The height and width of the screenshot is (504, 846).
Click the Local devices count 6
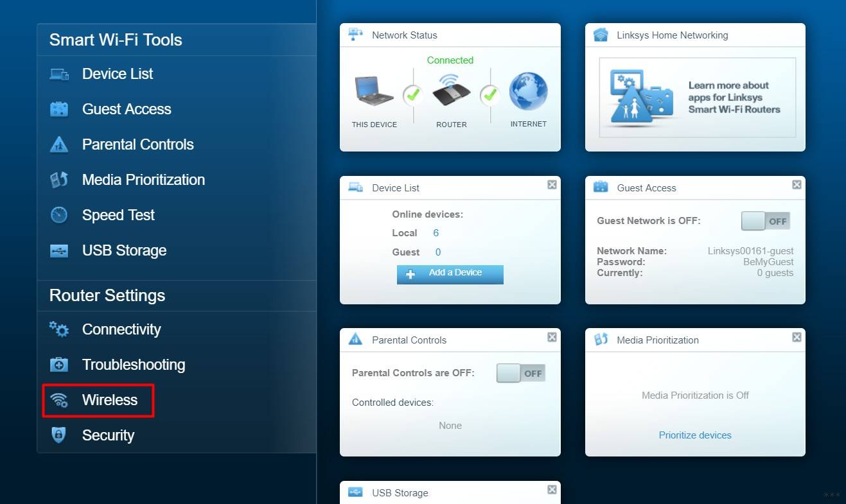(x=436, y=233)
